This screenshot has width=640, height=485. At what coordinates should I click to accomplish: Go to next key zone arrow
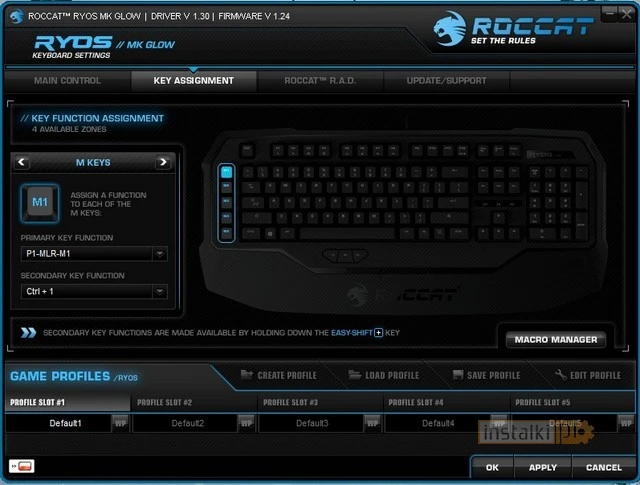pyautogui.click(x=163, y=162)
